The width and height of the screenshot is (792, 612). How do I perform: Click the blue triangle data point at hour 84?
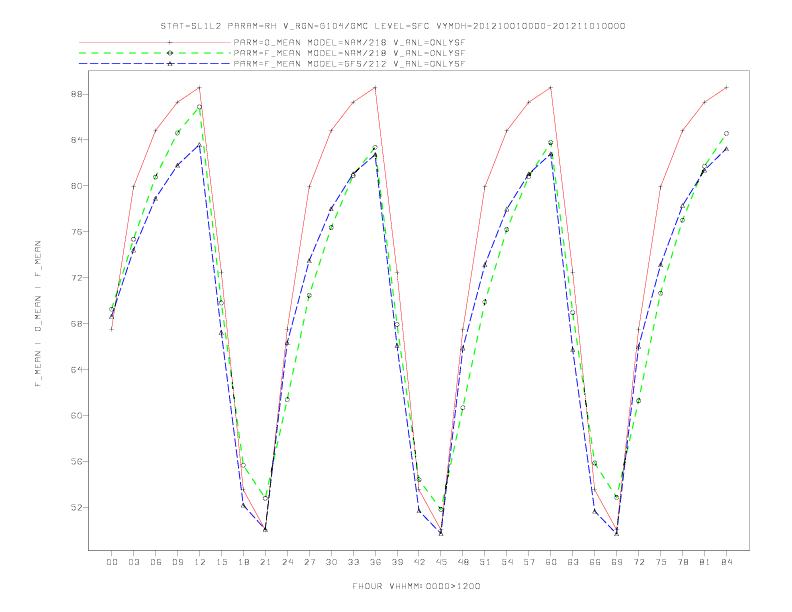click(727, 149)
